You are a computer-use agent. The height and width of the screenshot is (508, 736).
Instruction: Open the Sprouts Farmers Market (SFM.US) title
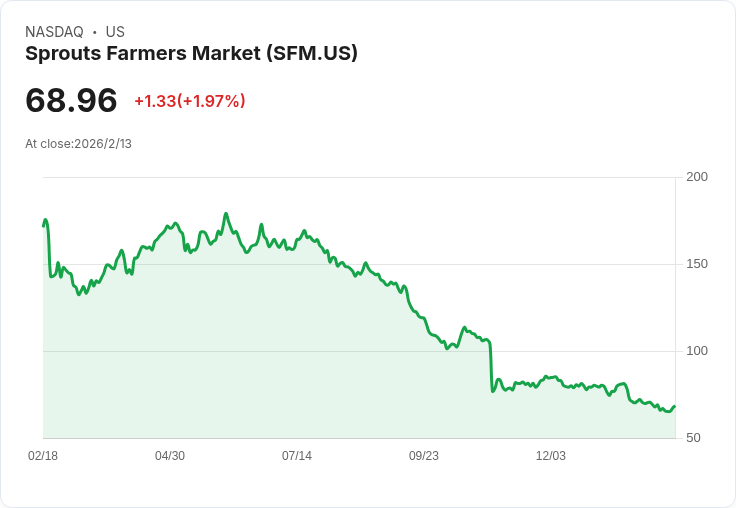191,54
